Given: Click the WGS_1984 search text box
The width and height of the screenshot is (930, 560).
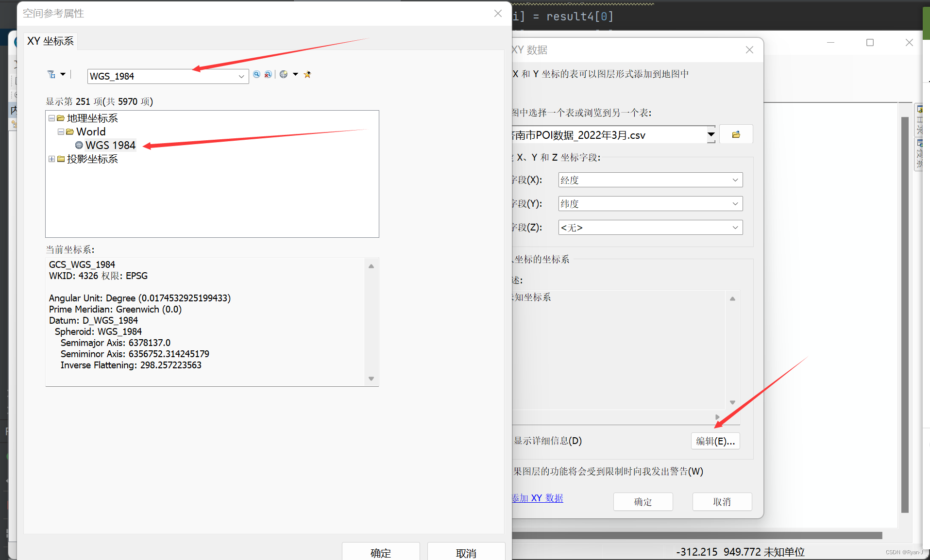Looking at the screenshot, I should (x=163, y=76).
